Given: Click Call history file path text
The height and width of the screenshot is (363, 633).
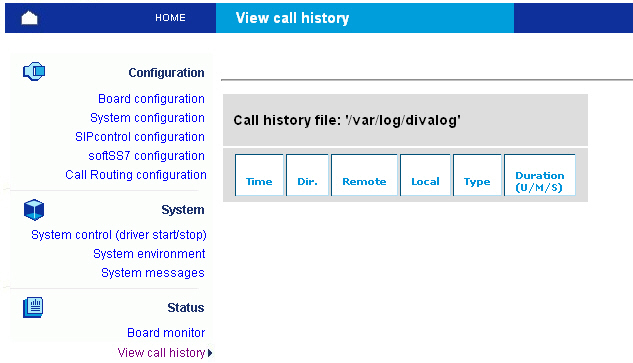Looking at the screenshot, I should point(347,120).
